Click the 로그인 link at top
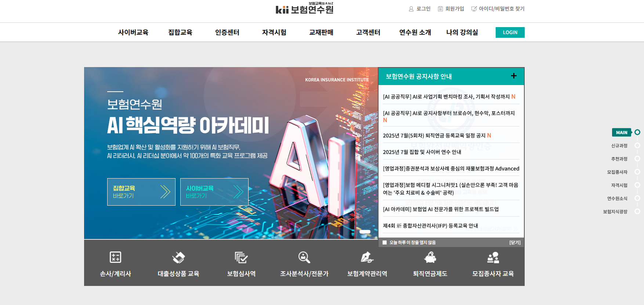The height and width of the screenshot is (305, 644). point(423,9)
